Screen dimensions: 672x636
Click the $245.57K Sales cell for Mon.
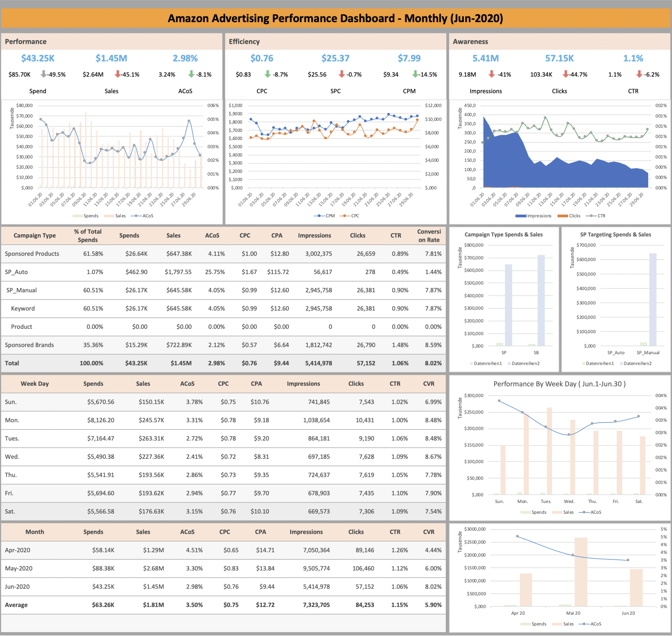click(151, 420)
